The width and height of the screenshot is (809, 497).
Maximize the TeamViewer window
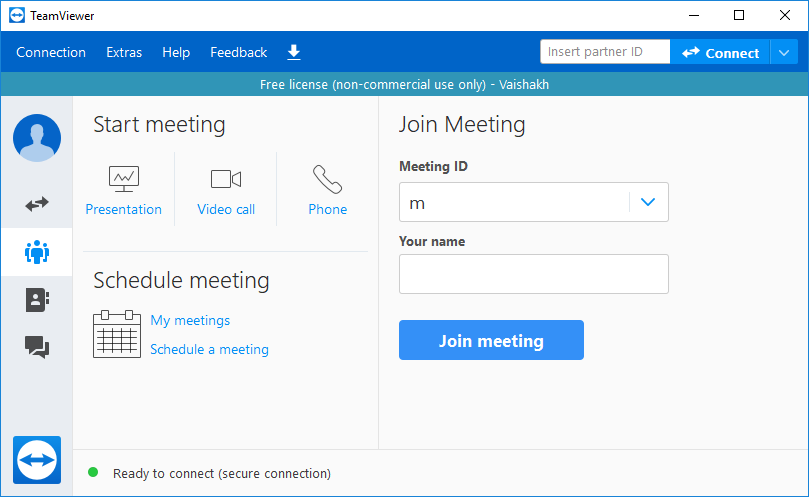(739, 15)
